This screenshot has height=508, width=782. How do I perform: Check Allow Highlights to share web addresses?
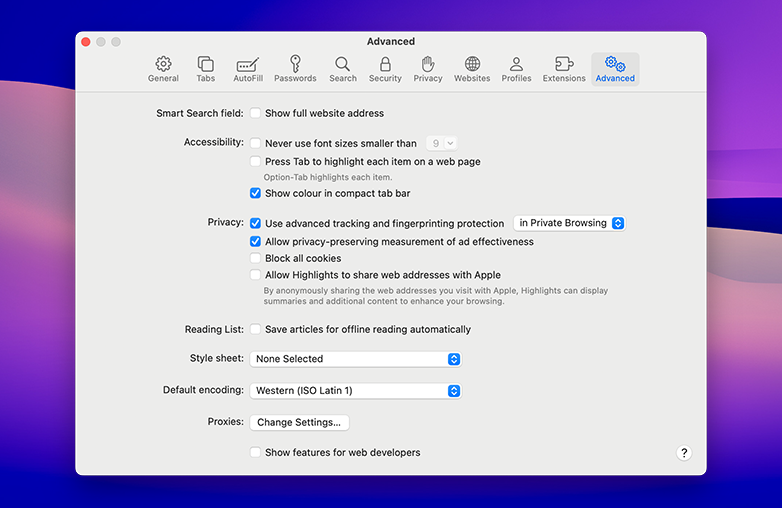(x=255, y=275)
